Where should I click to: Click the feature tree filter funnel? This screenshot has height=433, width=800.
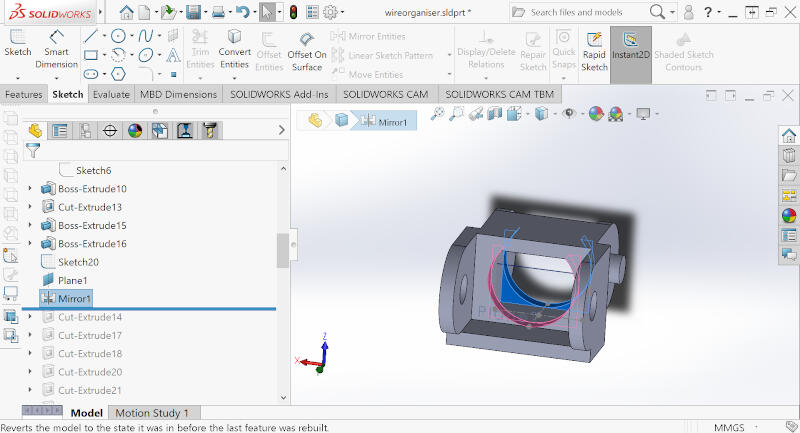click(x=33, y=150)
